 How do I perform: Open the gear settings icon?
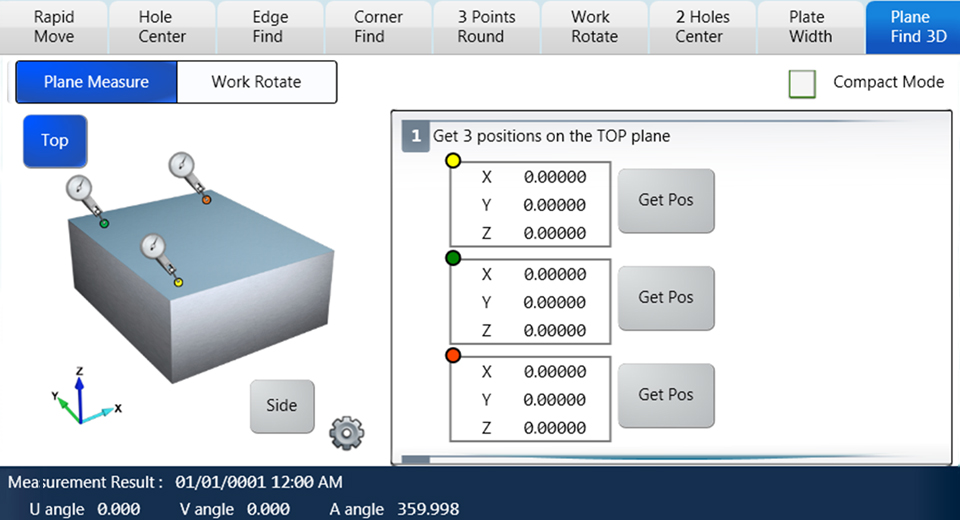346,432
